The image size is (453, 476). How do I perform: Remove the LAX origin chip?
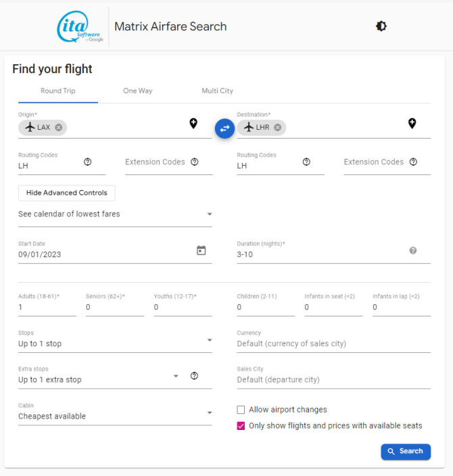(x=59, y=128)
